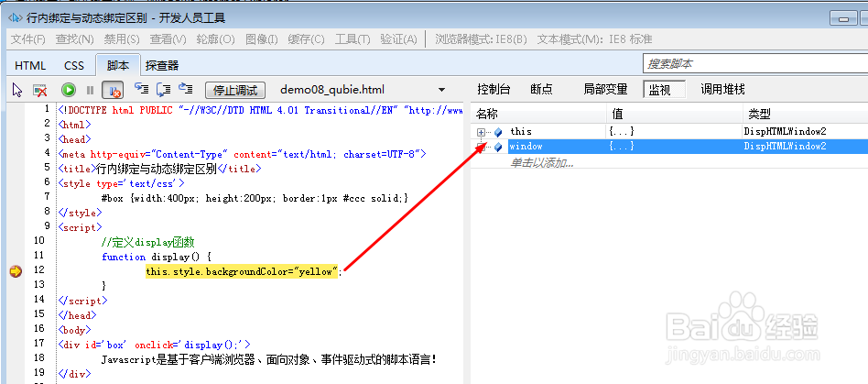Open the 调用堆栈 panel
Image resolution: width=868 pixels, height=384 pixels.
(723, 89)
